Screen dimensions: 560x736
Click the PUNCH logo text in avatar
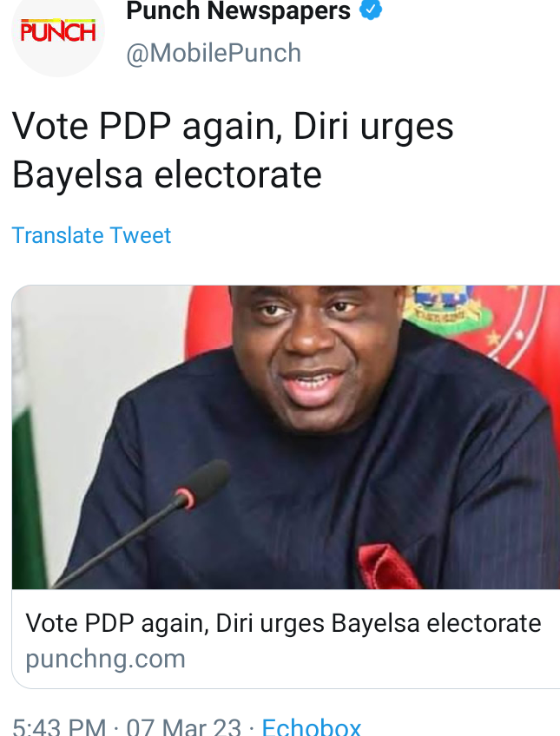pyautogui.click(x=58, y=31)
